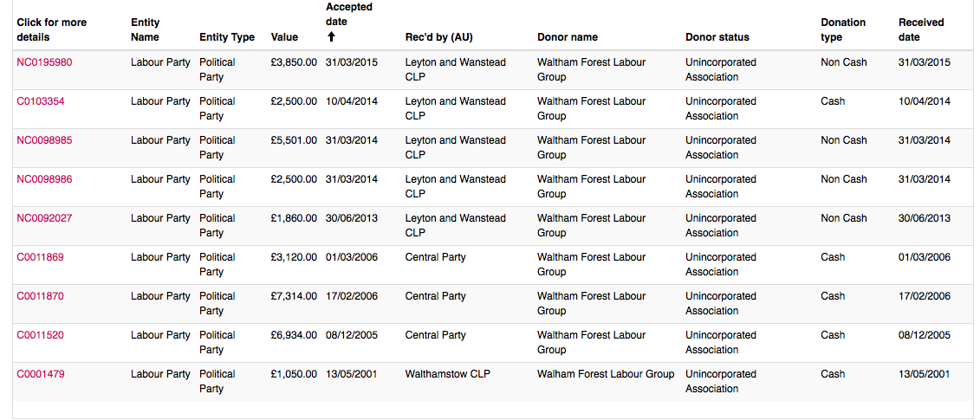Sort by Entity Name column header

click(x=145, y=29)
